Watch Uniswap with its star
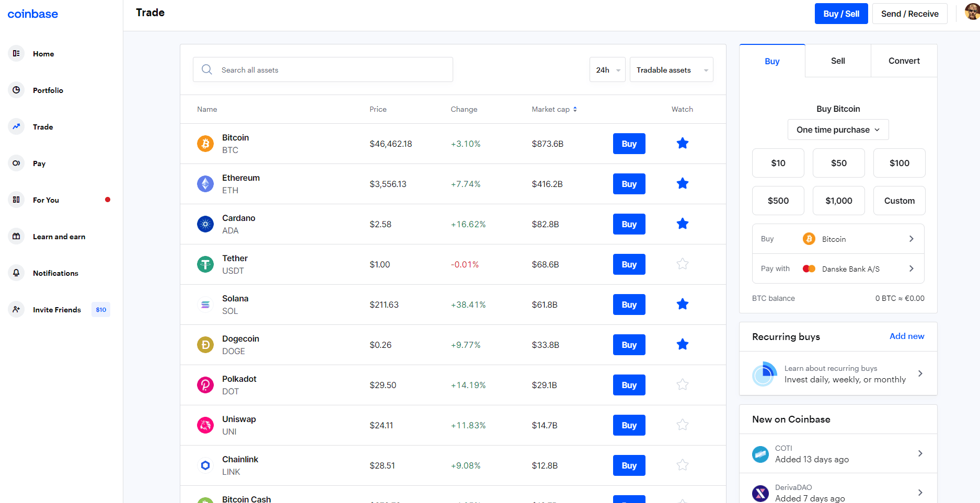This screenshot has height=503, width=980. coord(683,425)
